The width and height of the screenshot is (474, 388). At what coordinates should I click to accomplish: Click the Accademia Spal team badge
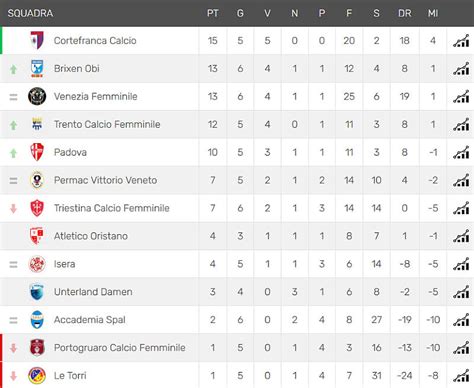click(37, 320)
